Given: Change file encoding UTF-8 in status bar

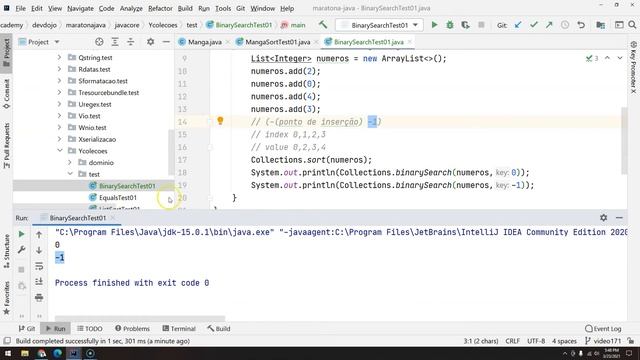Looking at the screenshot, I should [x=536, y=340].
